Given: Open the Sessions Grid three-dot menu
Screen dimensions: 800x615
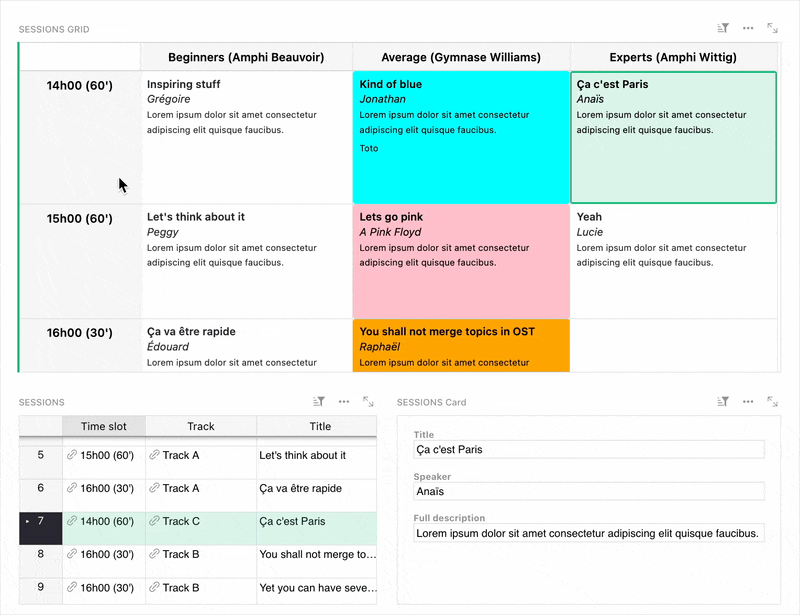Looking at the screenshot, I should coord(748,29).
